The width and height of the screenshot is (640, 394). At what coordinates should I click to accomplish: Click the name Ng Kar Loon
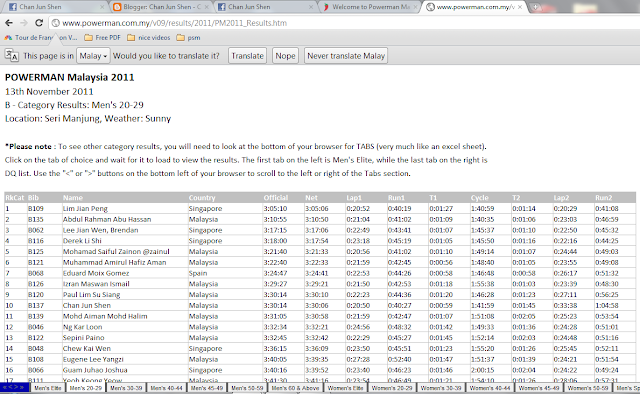coord(82,327)
